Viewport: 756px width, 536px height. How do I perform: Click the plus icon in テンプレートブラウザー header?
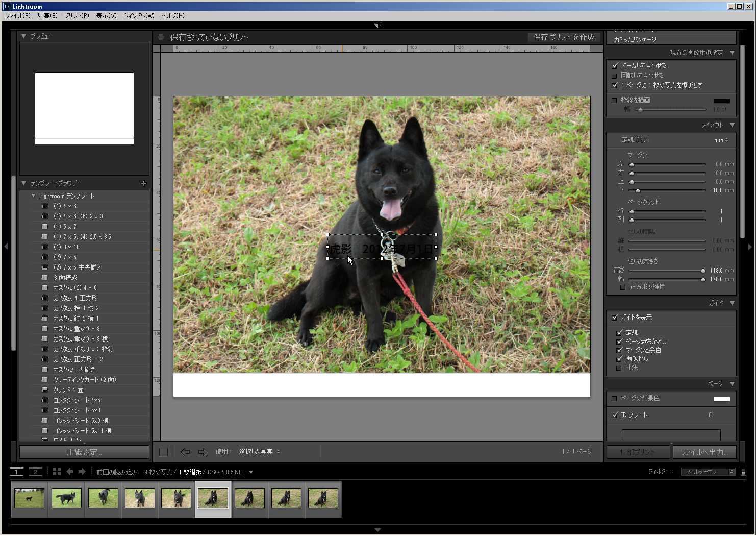point(143,183)
